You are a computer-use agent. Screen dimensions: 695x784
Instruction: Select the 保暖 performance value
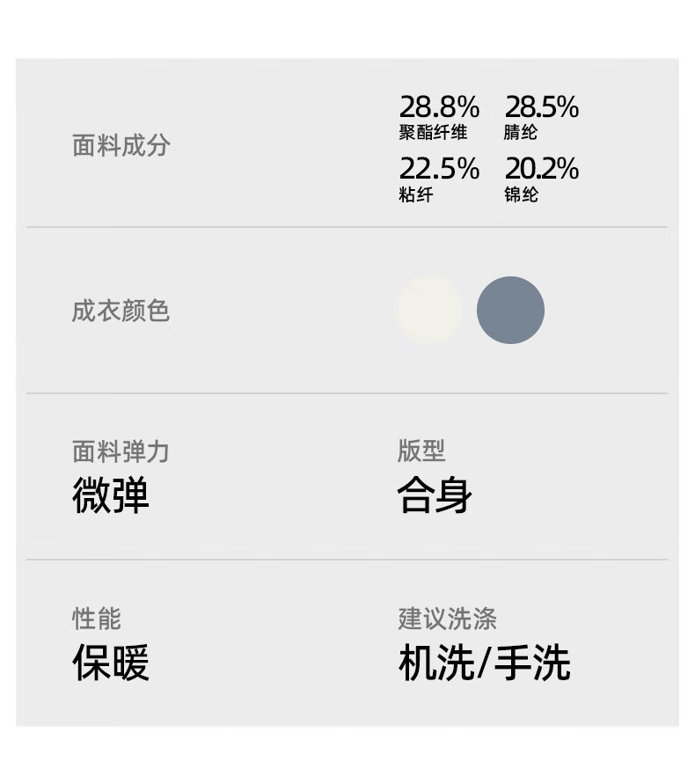(x=111, y=663)
